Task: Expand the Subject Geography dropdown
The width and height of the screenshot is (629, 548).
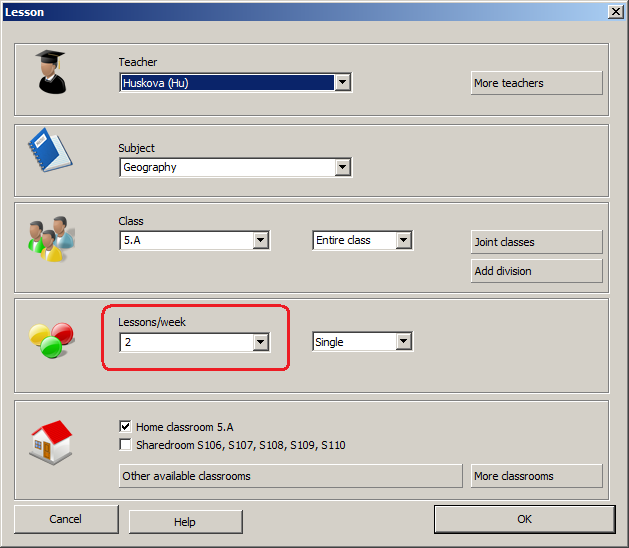Action: [342, 168]
